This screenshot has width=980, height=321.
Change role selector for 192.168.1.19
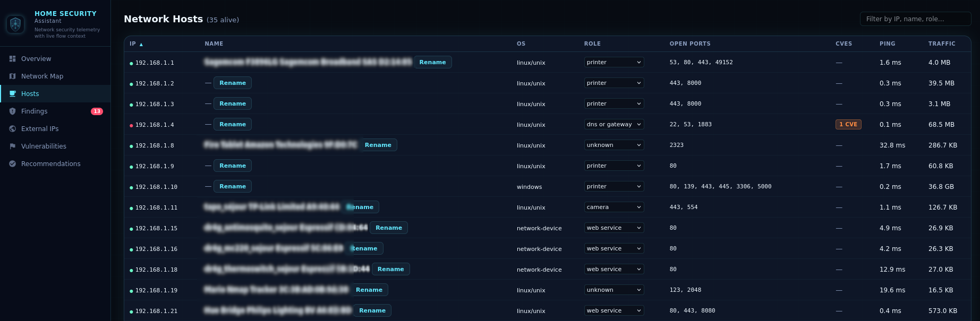tap(613, 290)
